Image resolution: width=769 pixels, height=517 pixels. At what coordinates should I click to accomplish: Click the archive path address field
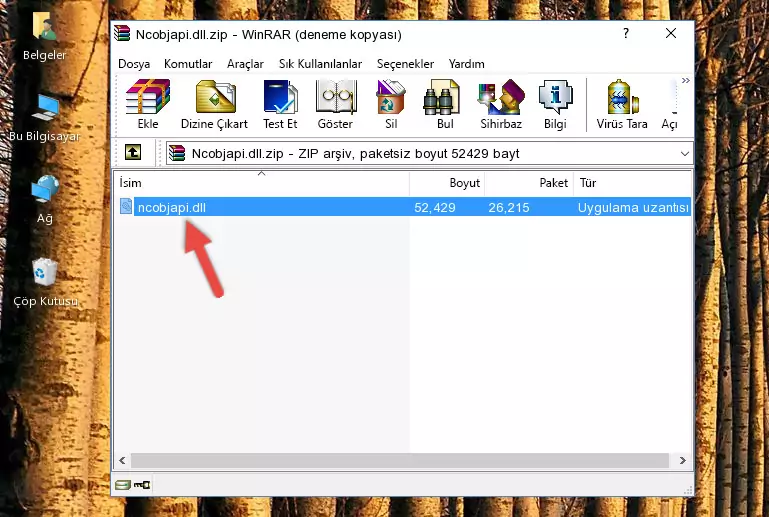[429, 154]
